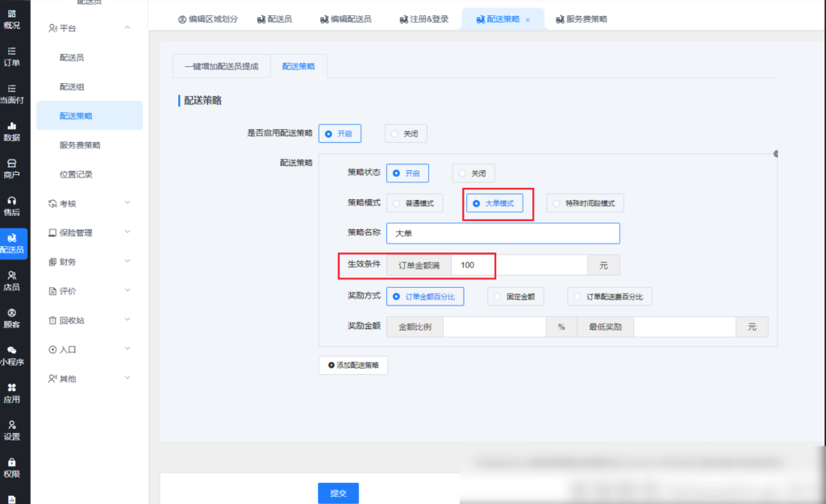
Task: Select the 商户 merchant store icon
Action: (x=12, y=169)
